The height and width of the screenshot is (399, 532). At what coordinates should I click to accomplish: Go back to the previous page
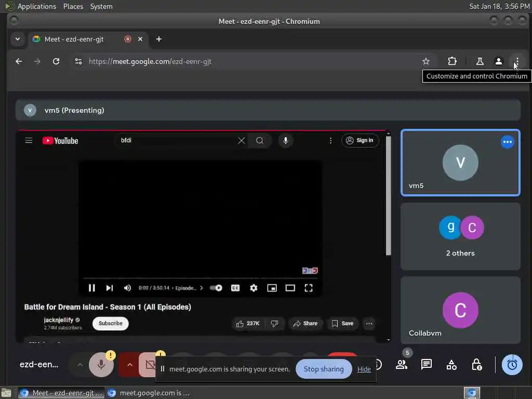(x=19, y=61)
